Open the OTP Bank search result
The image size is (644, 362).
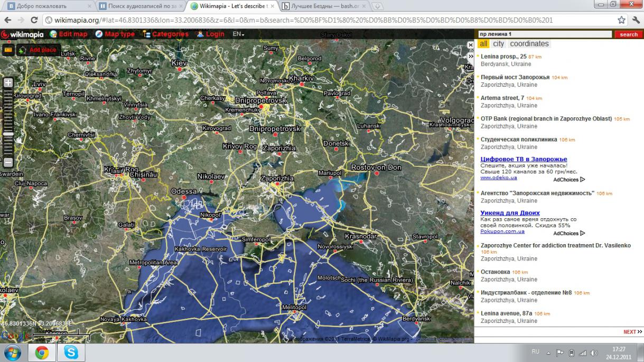(546, 119)
